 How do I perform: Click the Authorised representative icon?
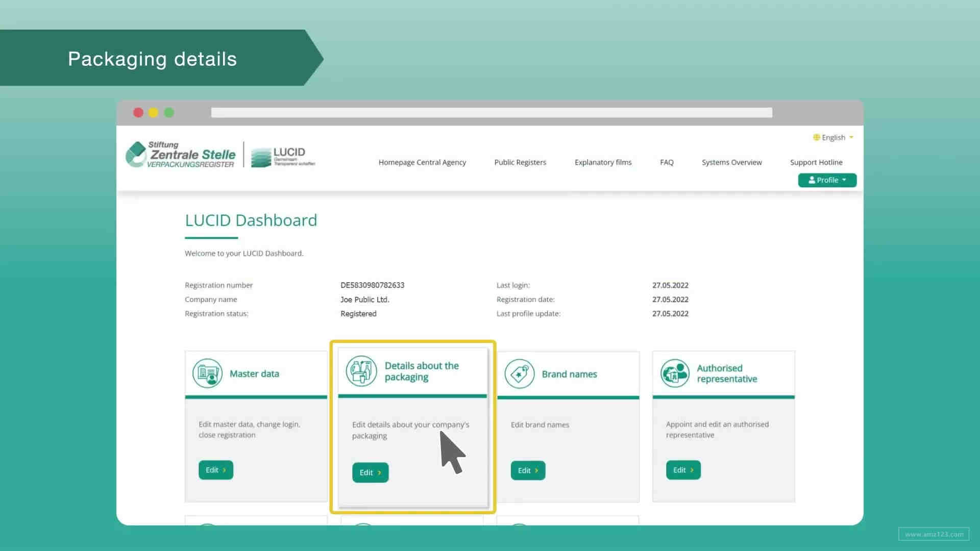tap(675, 373)
